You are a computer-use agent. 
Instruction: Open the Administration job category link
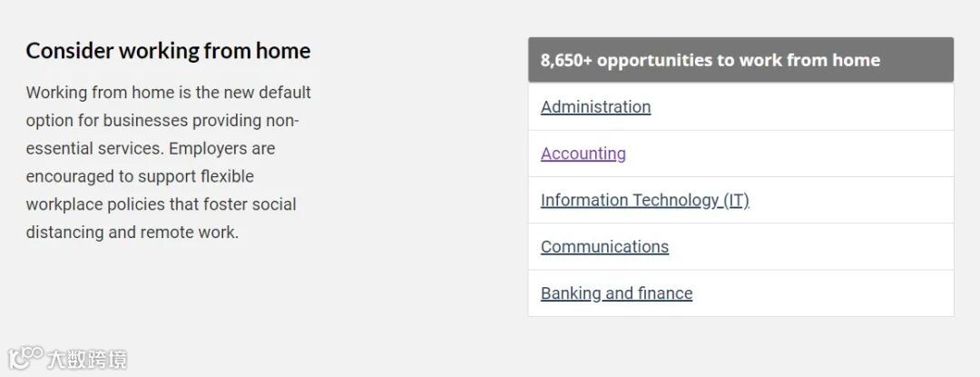click(595, 107)
